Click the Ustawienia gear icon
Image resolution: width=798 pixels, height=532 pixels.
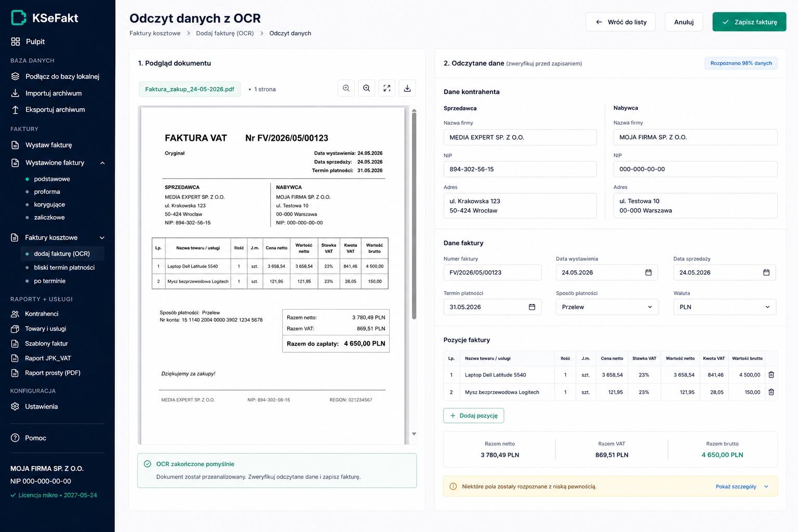(x=15, y=406)
